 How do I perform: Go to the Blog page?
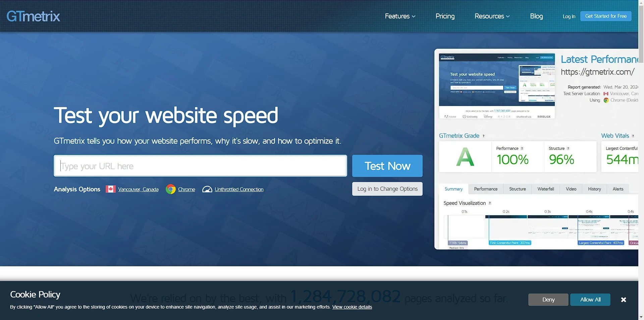(x=536, y=16)
